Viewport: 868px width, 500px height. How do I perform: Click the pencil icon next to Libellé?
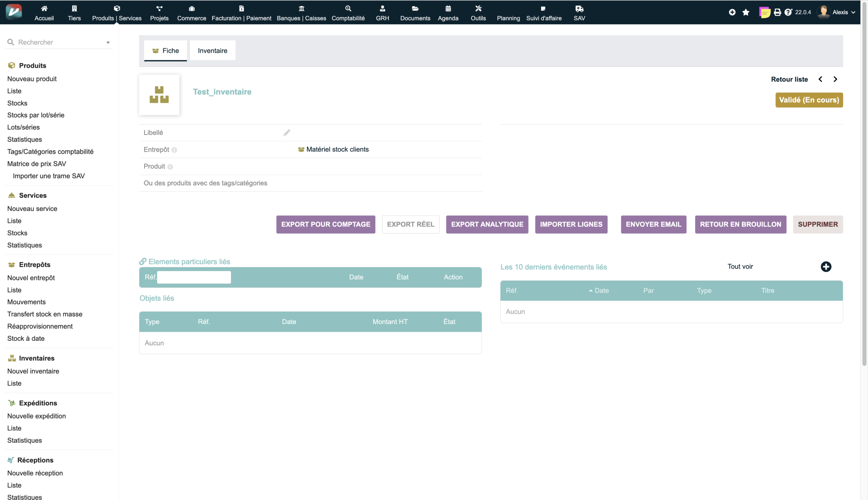pos(287,132)
